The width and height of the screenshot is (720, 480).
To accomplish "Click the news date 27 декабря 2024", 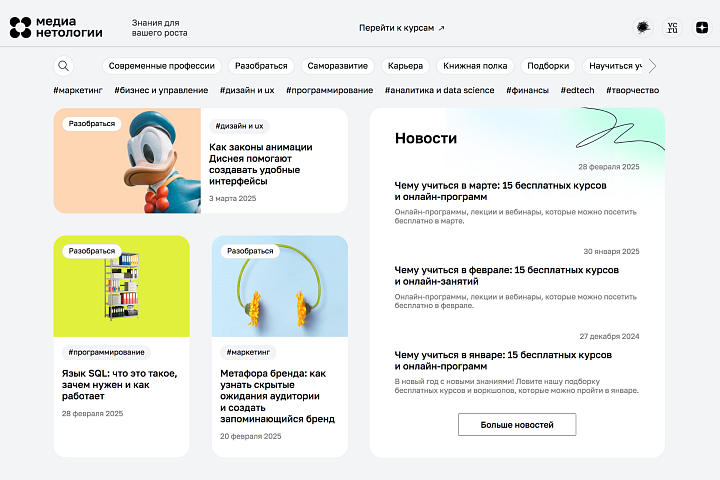I will point(609,337).
